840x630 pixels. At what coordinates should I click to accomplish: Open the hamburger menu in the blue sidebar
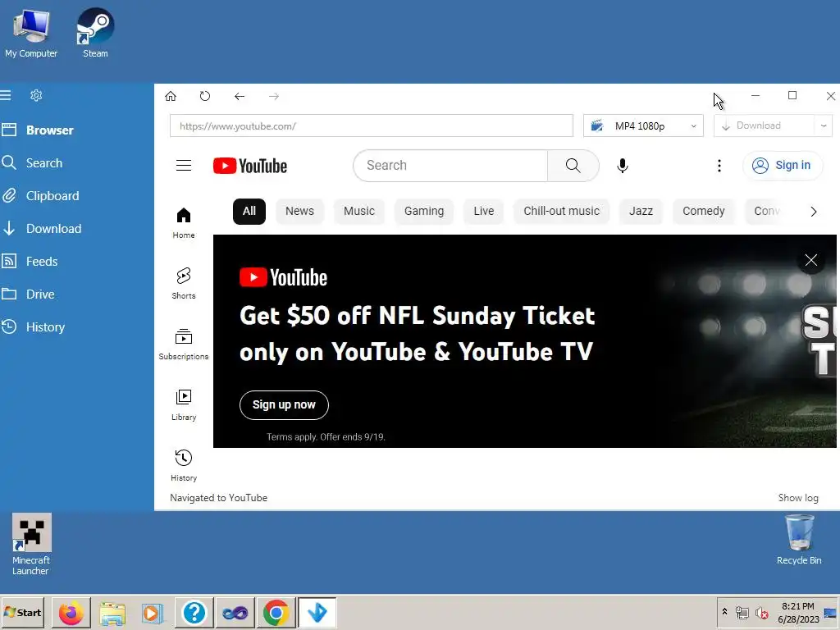(6, 95)
